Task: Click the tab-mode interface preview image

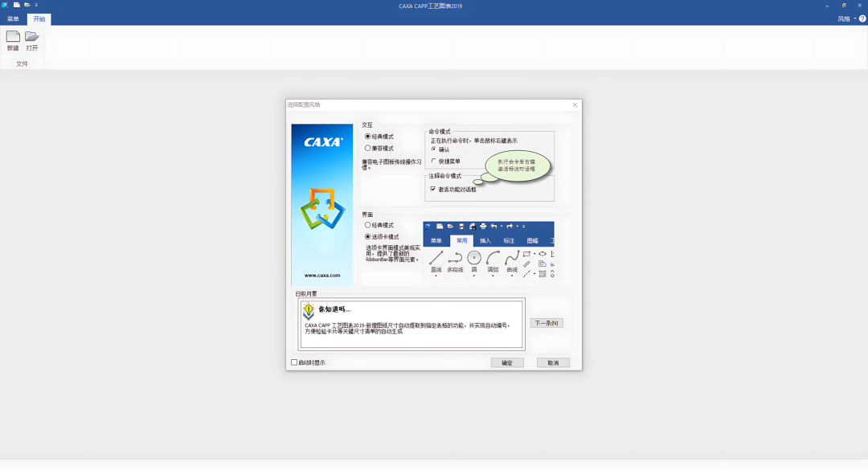Action: (489, 250)
